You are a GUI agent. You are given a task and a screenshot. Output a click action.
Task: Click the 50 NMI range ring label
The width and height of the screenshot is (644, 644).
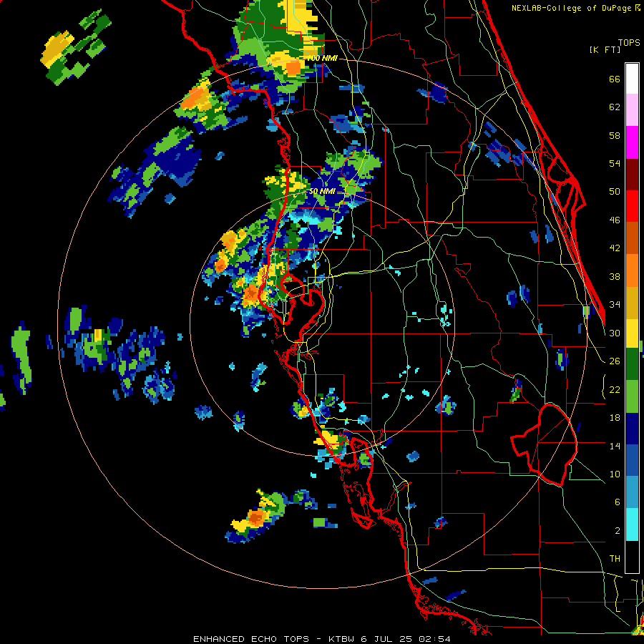click(321, 191)
